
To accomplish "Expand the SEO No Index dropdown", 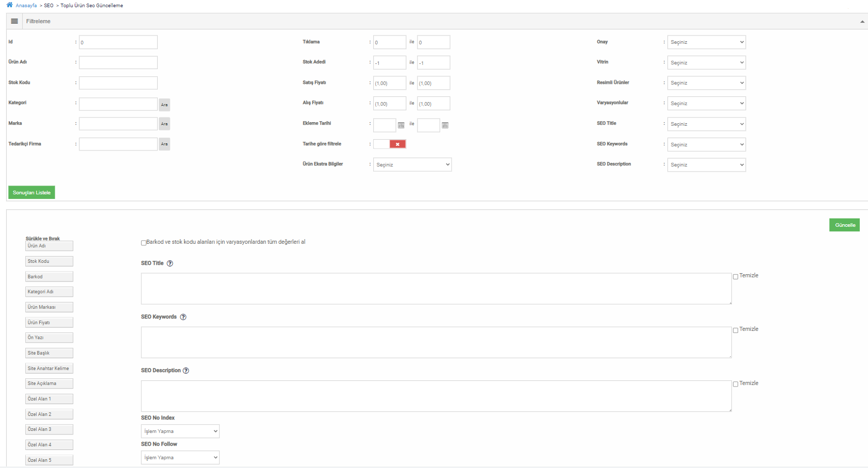I will point(180,431).
